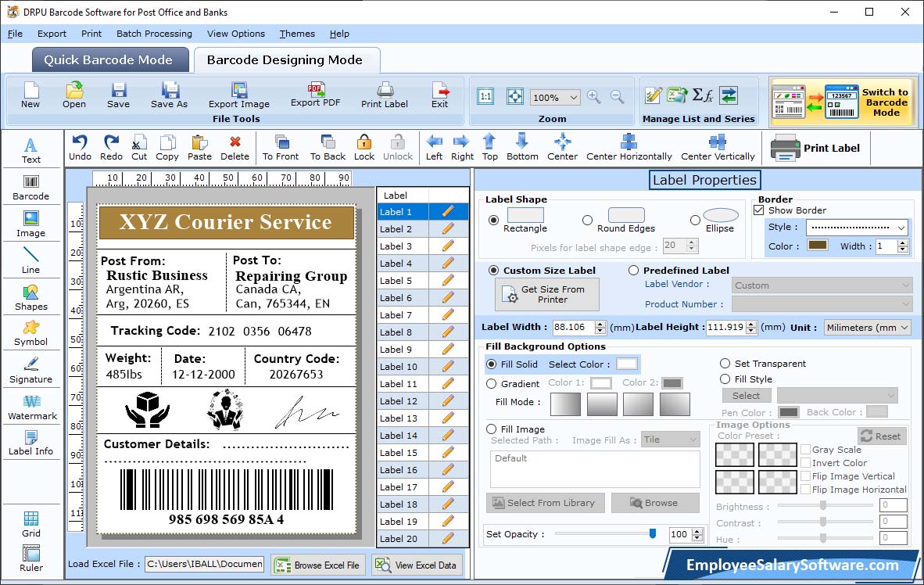924x585 pixels.
Task: Select Predefined Label option
Action: click(x=633, y=270)
